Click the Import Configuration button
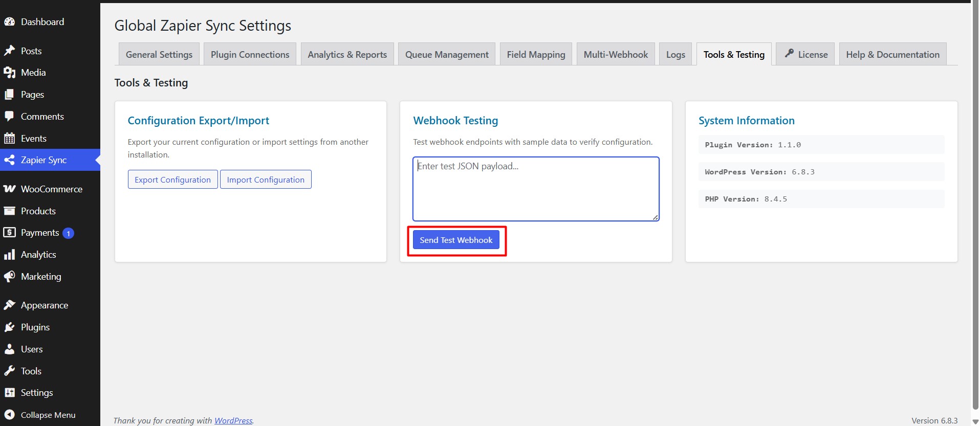Screen dimensions: 980x426 [x=265, y=180]
